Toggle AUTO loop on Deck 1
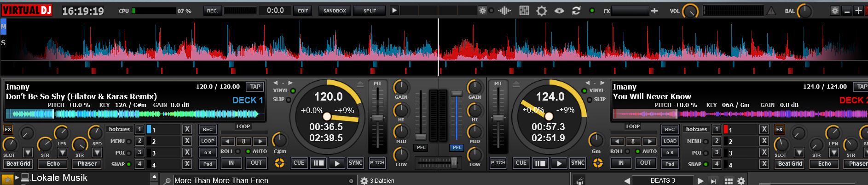 coord(248,151)
